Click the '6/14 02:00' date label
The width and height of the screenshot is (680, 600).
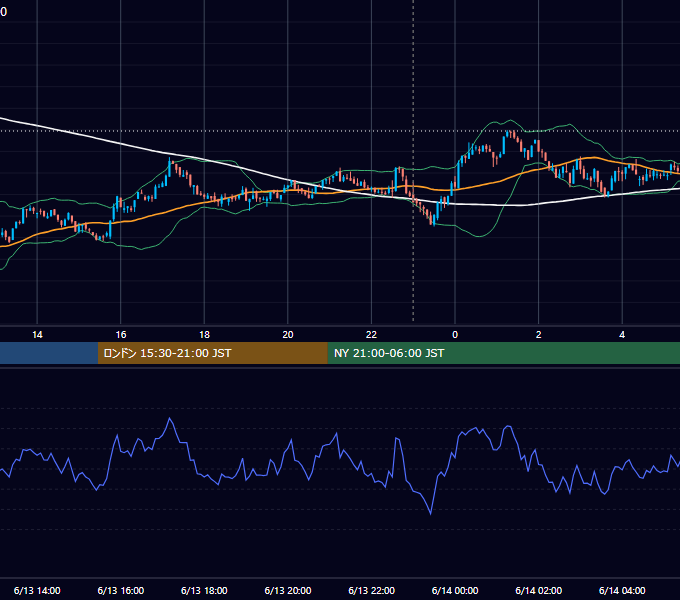(539, 590)
